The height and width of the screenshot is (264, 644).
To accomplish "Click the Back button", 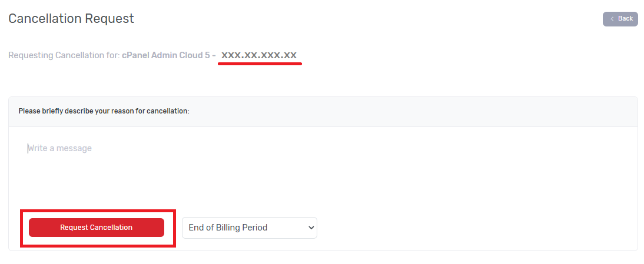I will [620, 19].
